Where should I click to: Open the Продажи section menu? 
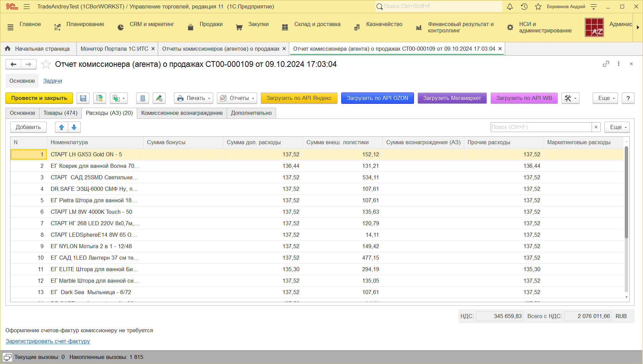click(x=211, y=24)
